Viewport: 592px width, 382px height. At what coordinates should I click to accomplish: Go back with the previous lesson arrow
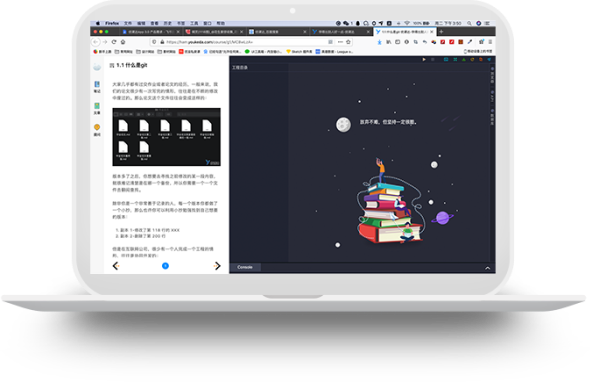[116, 266]
